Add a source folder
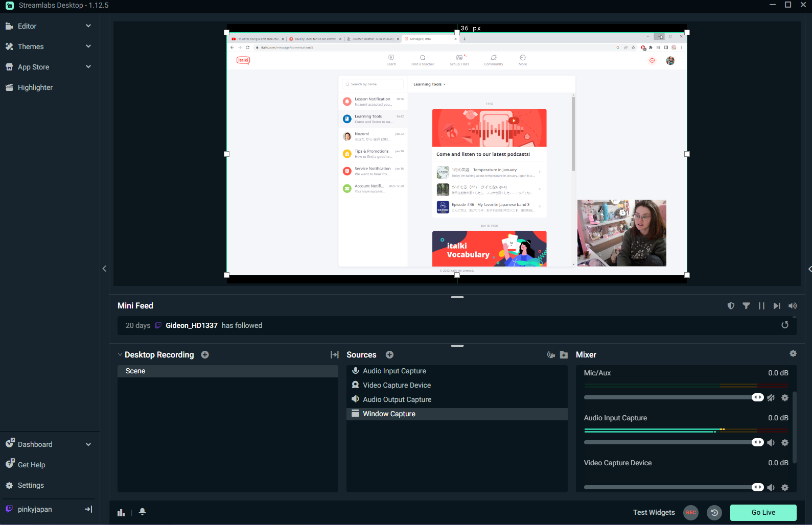This screenshot has height=525, width=812. (x=564, y=354)
